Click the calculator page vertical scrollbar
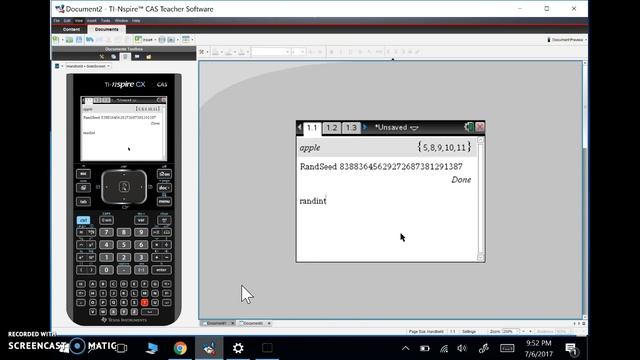The height and width of the screenshot is (360, 640). [x=480, y=199]
